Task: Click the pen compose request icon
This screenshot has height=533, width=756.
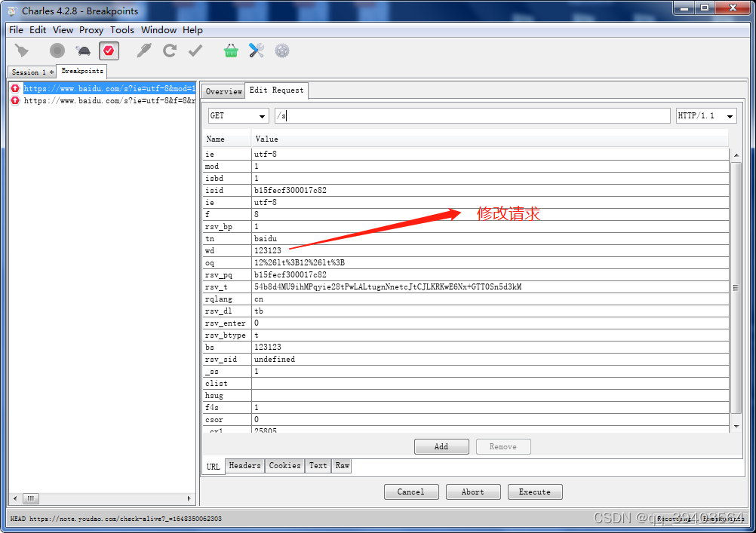Action: (143, 51)
